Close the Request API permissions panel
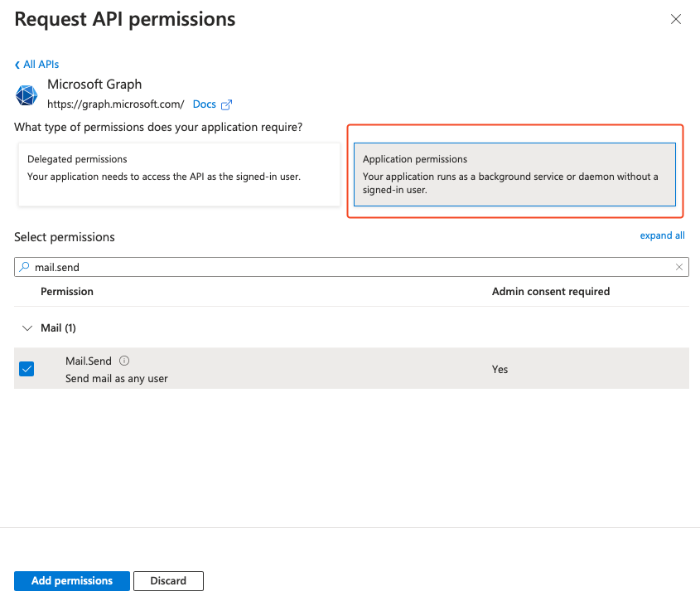Image resolution: width=700 pixels, height=606 pixels. 675,18
